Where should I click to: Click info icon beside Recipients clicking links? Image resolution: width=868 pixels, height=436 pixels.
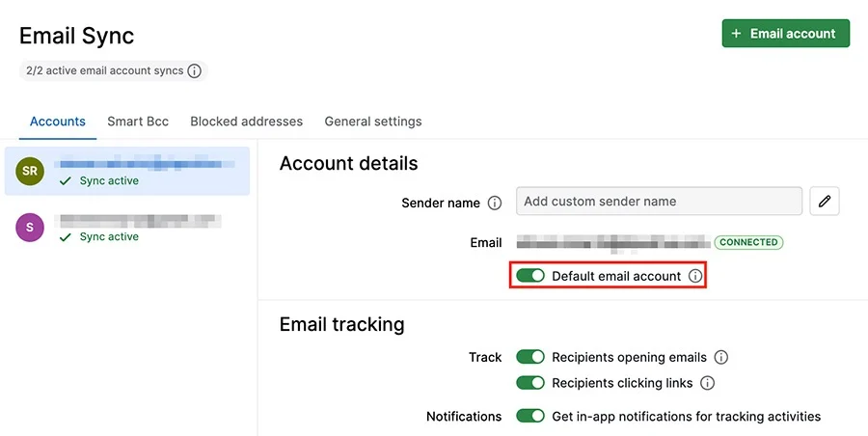point(707,383)
